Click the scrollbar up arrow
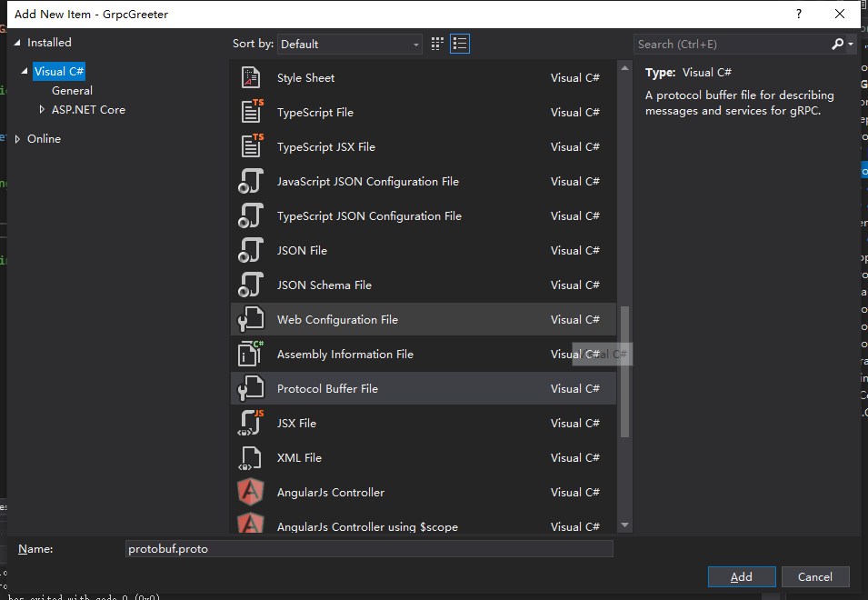The height and width of the screenshot is (600, 868). tap(624, 68)
